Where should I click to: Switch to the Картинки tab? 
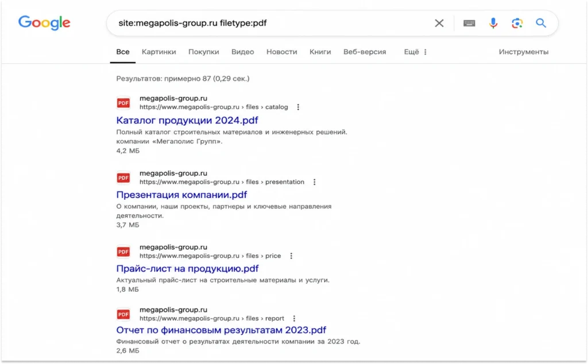point(158,52)
